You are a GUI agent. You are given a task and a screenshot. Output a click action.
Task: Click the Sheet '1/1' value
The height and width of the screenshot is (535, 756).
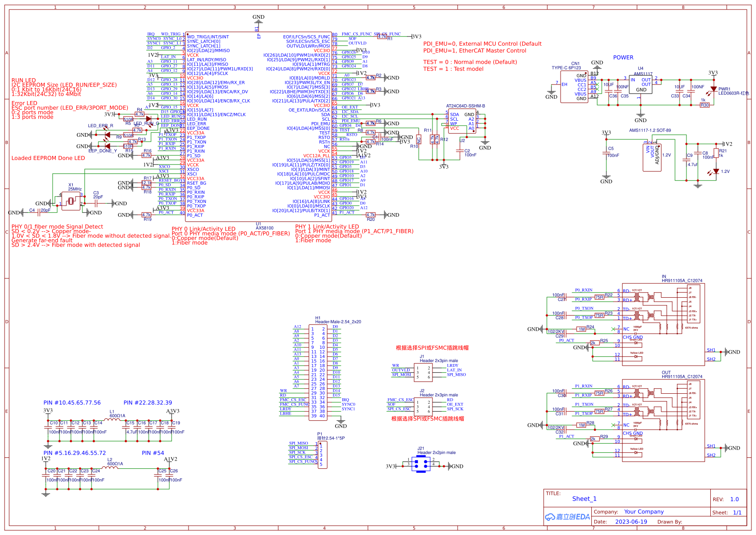pyautogui.click(x=737, y=513)
